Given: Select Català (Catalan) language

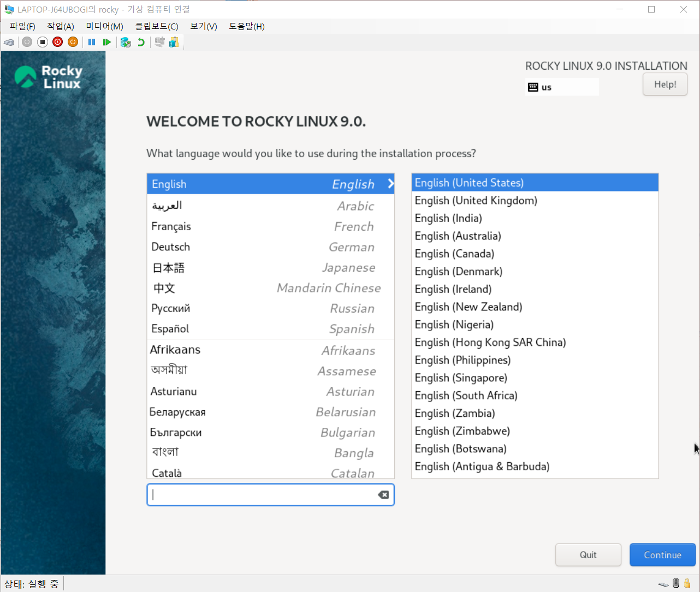Looking at the screenshot, I should [x=270, y=473].
